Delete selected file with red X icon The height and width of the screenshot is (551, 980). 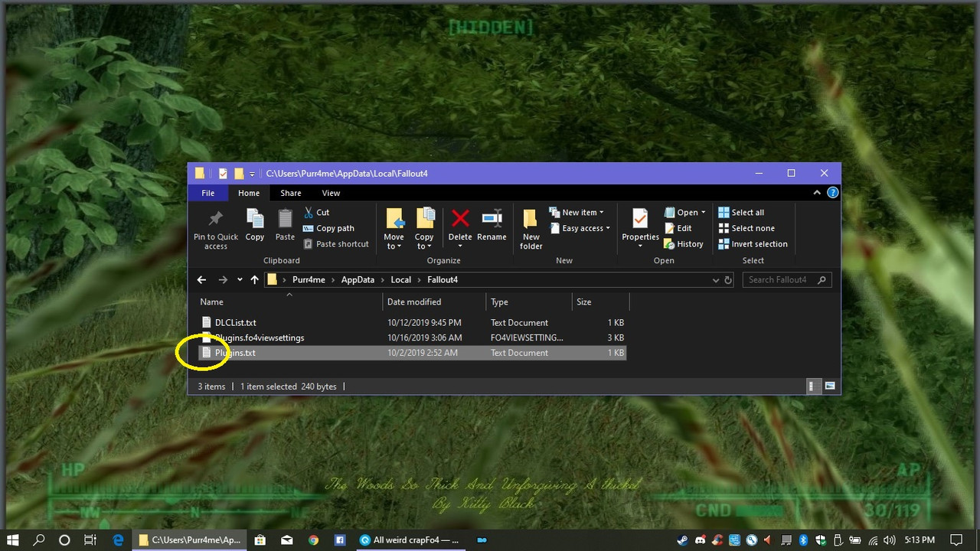[x=460, y=219]
